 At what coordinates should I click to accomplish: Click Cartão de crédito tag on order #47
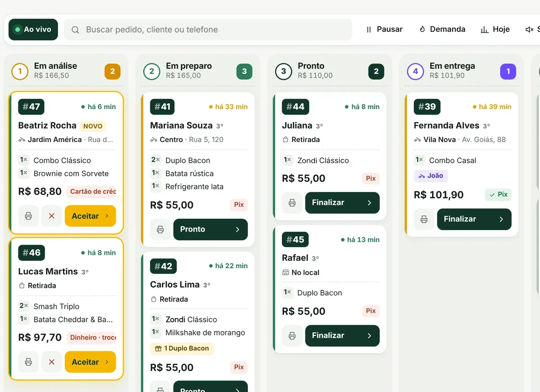pos(91,192)
